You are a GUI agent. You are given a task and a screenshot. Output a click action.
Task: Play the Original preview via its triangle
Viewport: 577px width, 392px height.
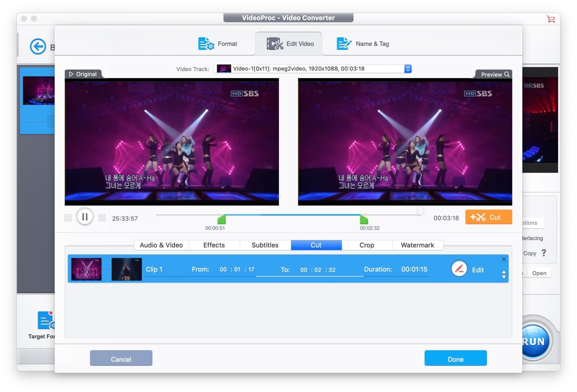tap(71, 74)
